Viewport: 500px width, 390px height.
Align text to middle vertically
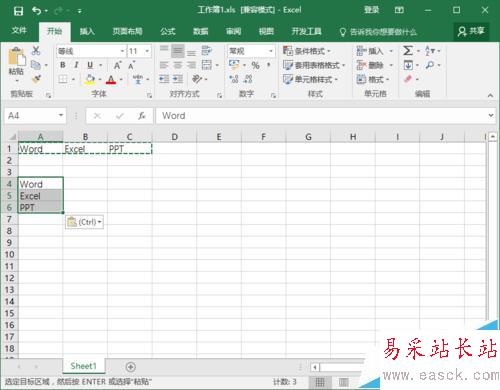pyautogui.click(x=178, y=51)
